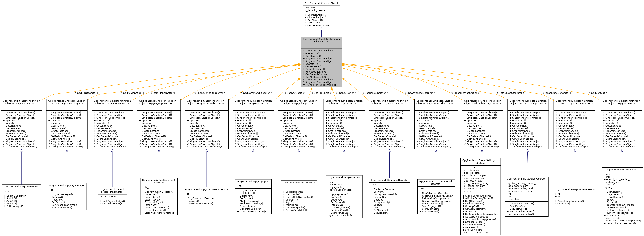Open SingletonFunctionObject< GpgContext > node

(621, 124)
